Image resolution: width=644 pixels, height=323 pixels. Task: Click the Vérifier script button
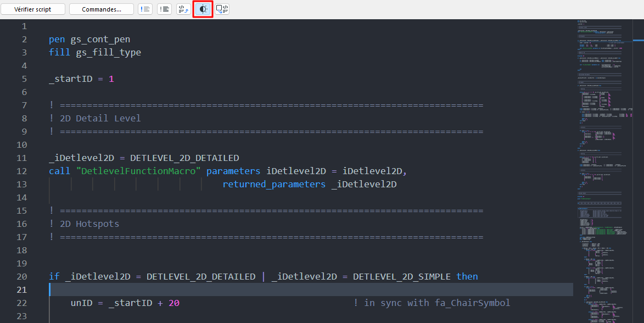coord(33,9)
